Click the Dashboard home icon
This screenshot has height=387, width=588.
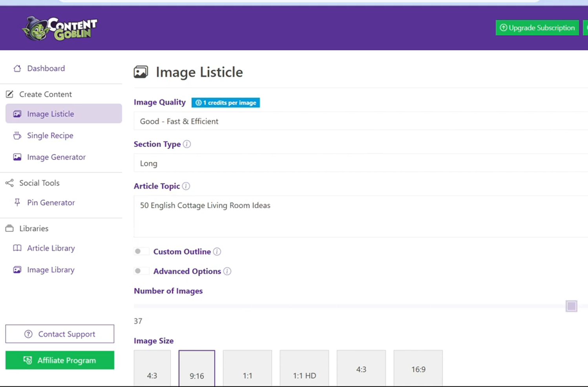pos(17,68)
